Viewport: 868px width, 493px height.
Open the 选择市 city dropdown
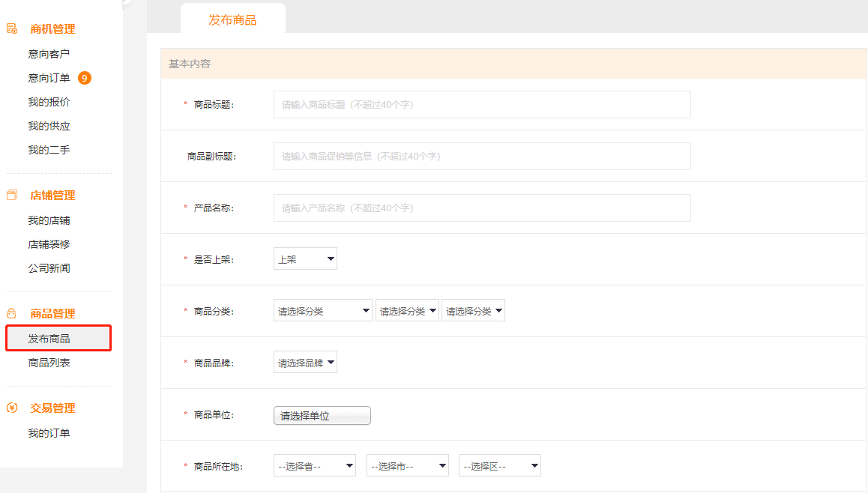coord(407,466)
